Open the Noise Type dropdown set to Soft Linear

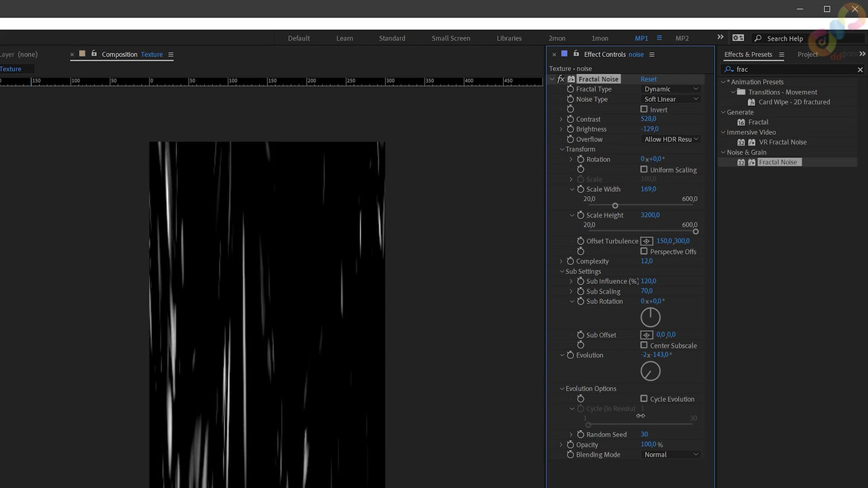click(x=671, y=100)
